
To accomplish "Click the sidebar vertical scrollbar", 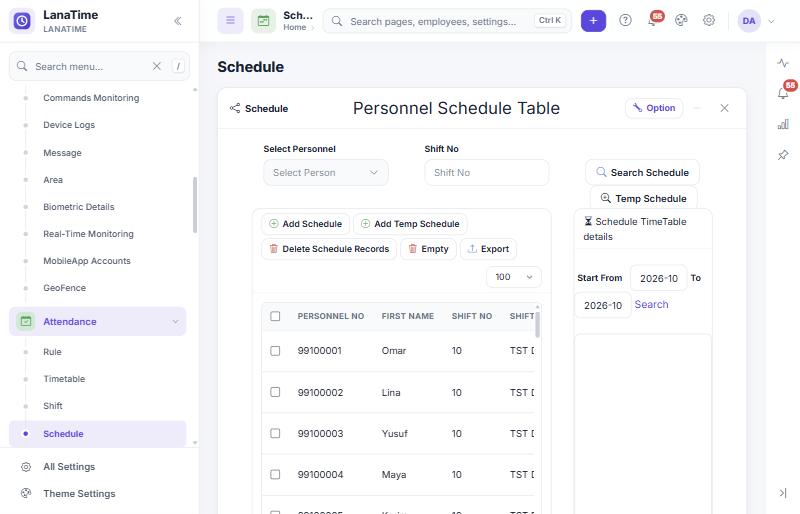I will coord(195,205).
